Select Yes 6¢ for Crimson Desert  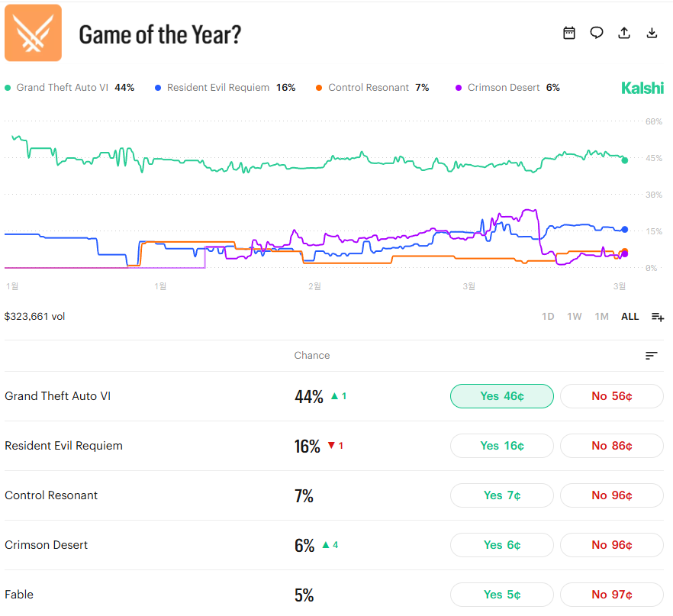tap(501, 545)
